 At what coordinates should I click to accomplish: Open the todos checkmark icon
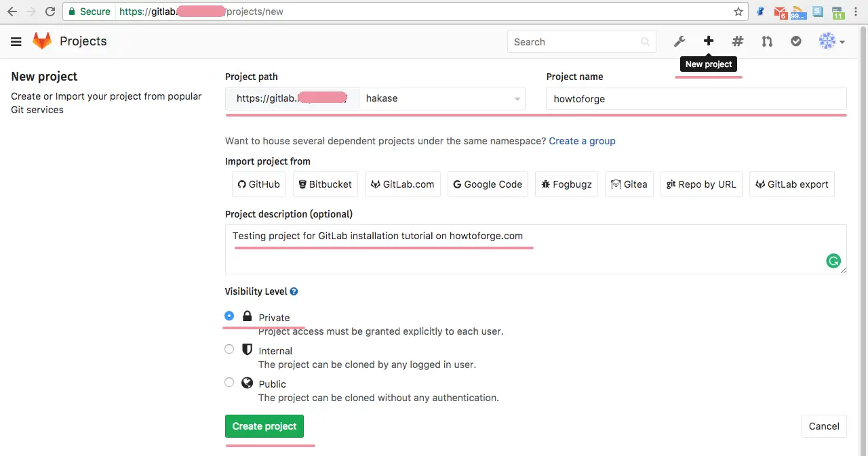point(796,41)
